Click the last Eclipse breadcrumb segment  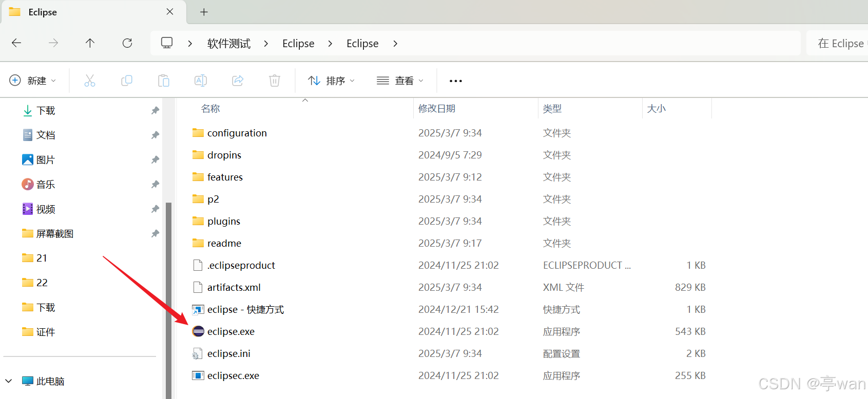click(x=362, y=44)
